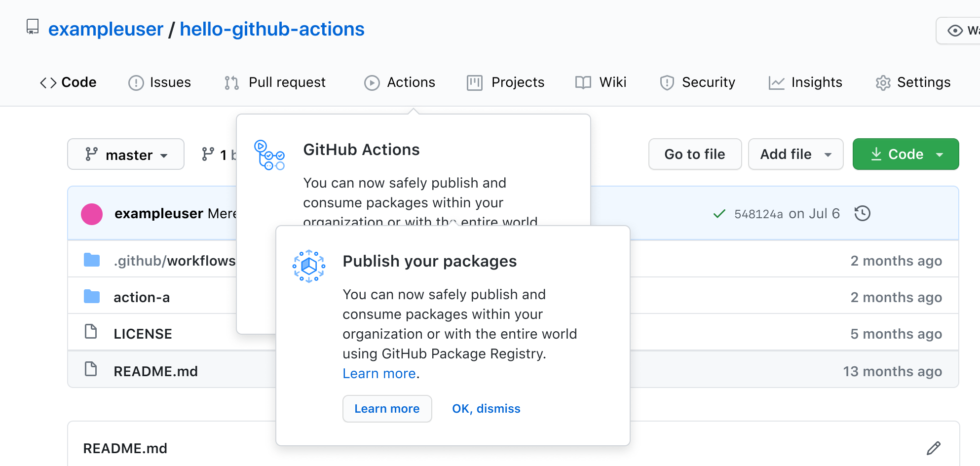Open commit history clock icon

pos(862,213)
